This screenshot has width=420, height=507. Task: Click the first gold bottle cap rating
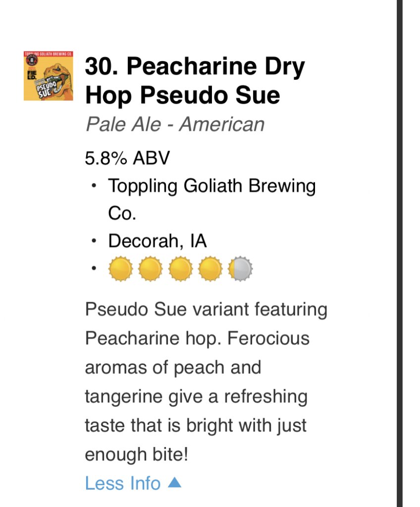pos(120,269)
